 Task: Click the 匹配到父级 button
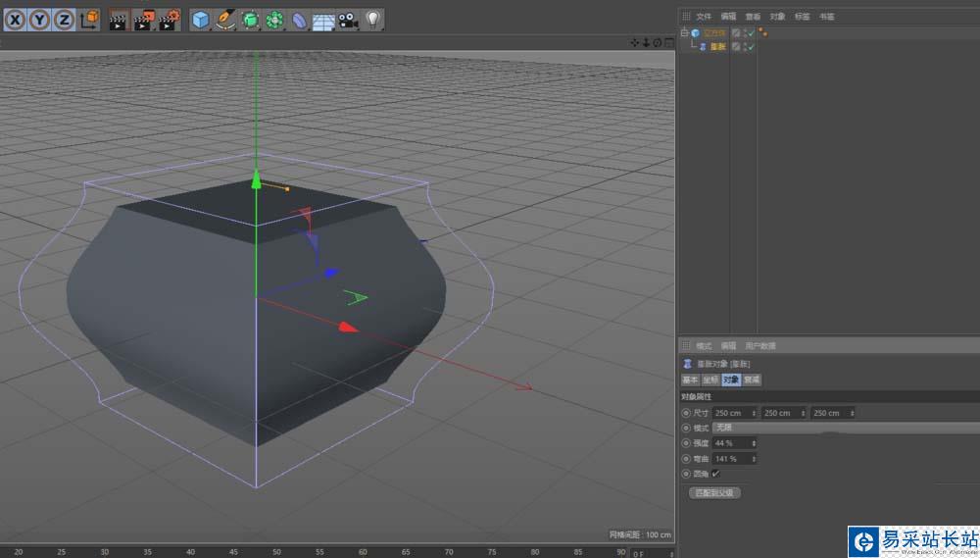tap(714, 492)
